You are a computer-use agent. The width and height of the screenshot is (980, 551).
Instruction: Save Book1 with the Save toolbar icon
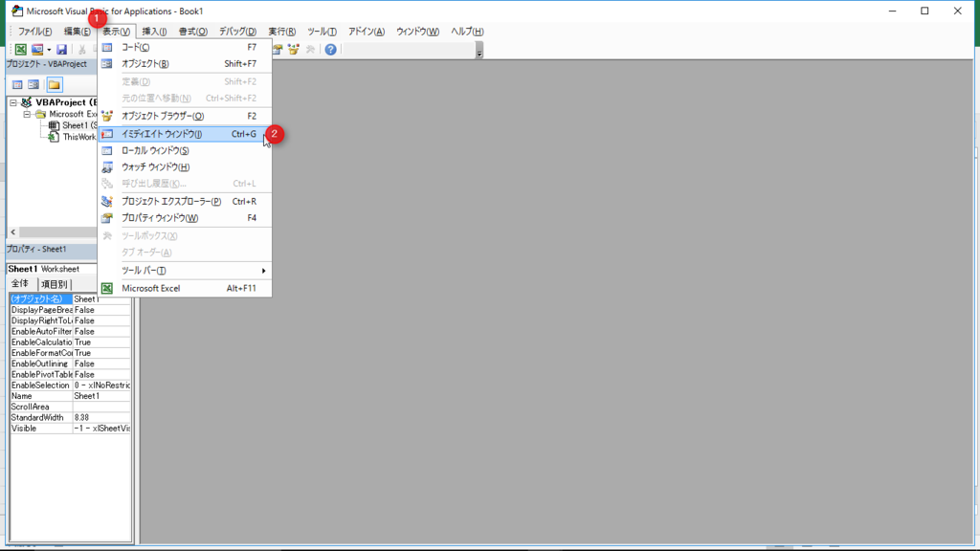pos(61,49)
